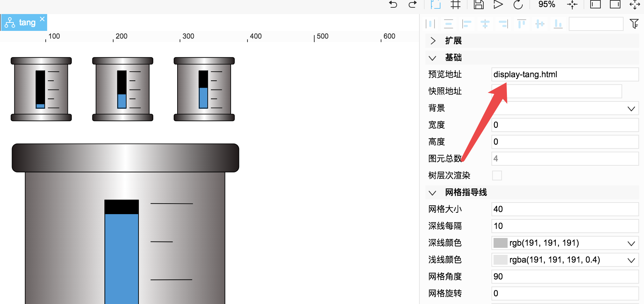
Task: Click the 深线每隔 label
Action: (x=445, y=226)
